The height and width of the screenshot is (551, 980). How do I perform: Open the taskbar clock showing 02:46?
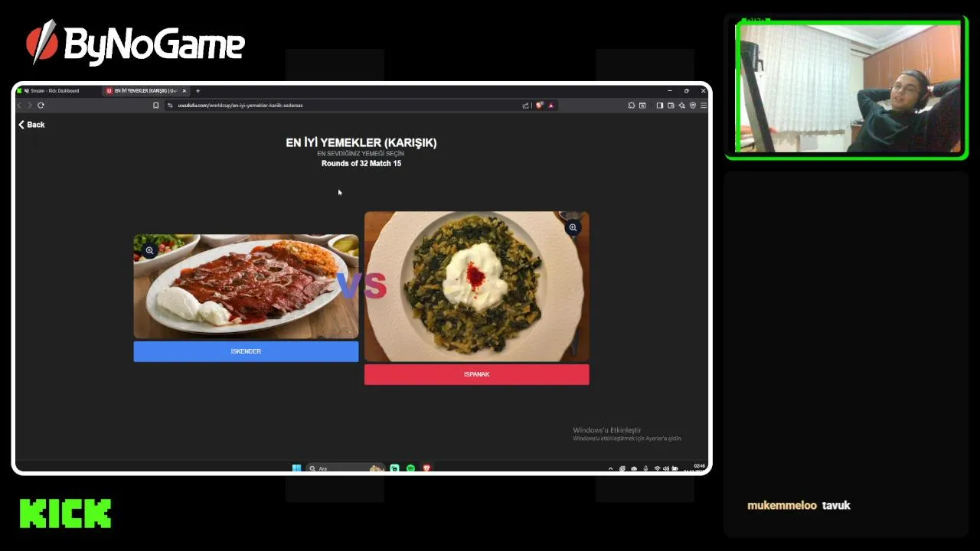699,468
